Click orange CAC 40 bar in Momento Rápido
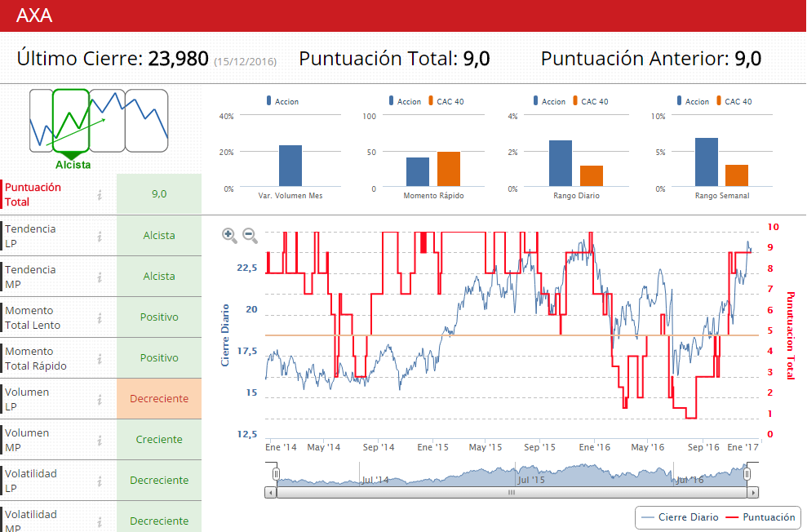The image size is (807, 532). click(x=448, y=169)
